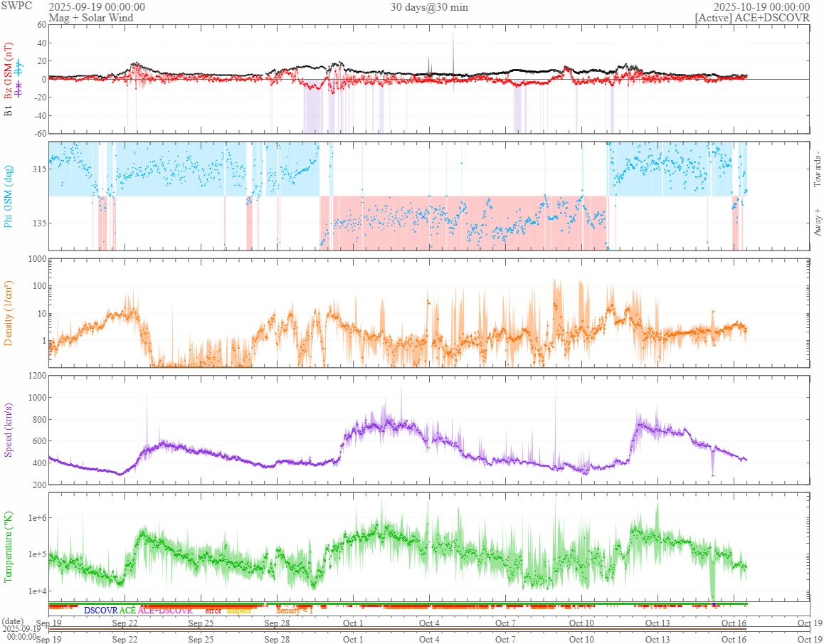Click the 'Away +' sector label

(817, 223)
